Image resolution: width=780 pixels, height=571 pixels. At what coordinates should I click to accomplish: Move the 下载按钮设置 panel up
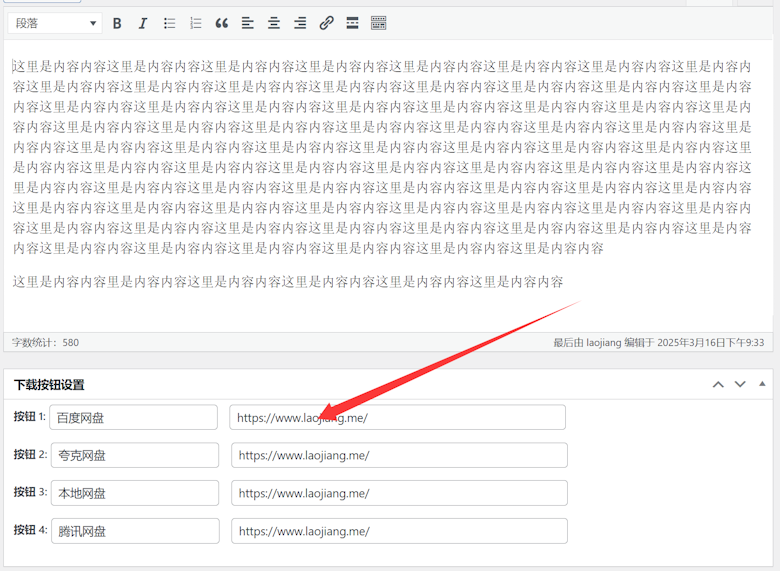pos(718,384)
